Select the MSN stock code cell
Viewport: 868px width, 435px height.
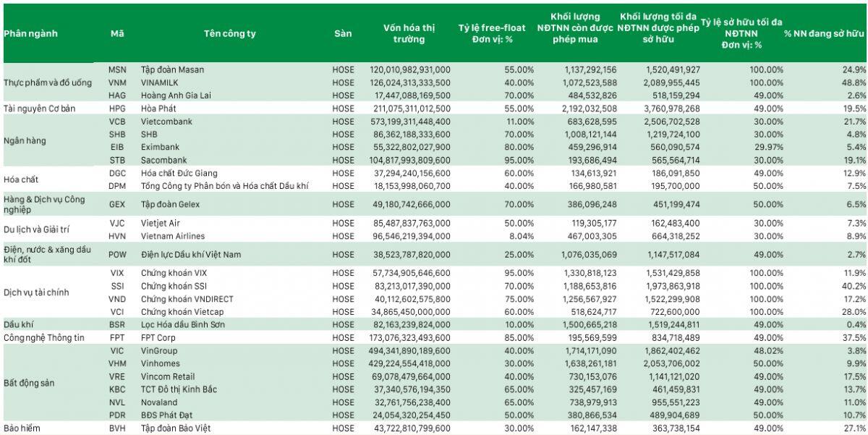(117, 69)
